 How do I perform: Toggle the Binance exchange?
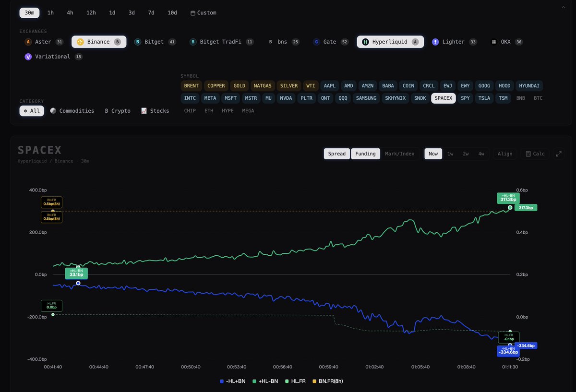point(99,42)
